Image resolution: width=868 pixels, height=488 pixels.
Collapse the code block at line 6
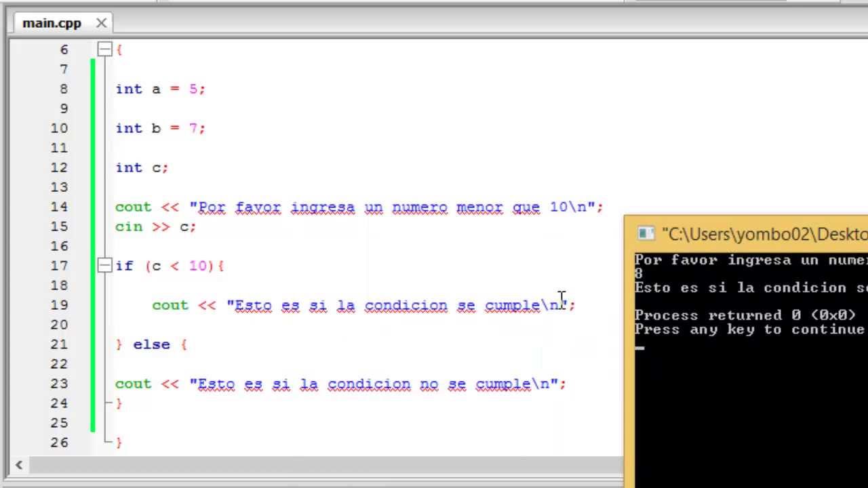104,49
